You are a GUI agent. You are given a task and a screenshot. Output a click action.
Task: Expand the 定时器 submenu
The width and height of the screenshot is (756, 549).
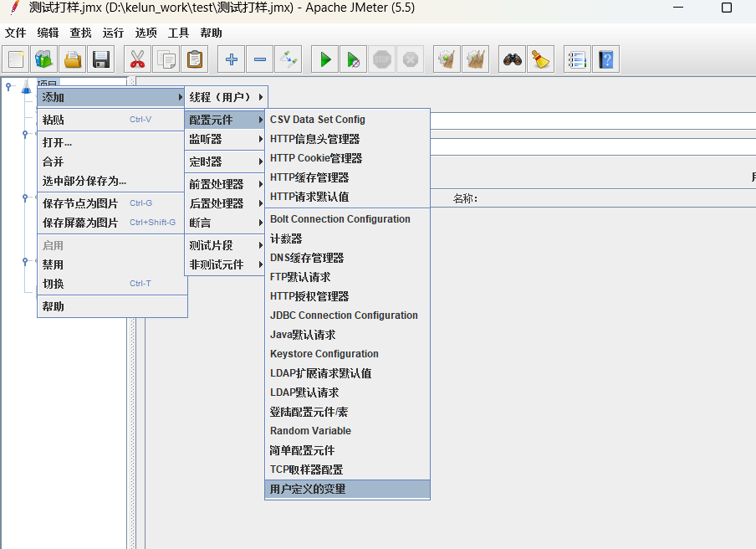tap(225, 162)
